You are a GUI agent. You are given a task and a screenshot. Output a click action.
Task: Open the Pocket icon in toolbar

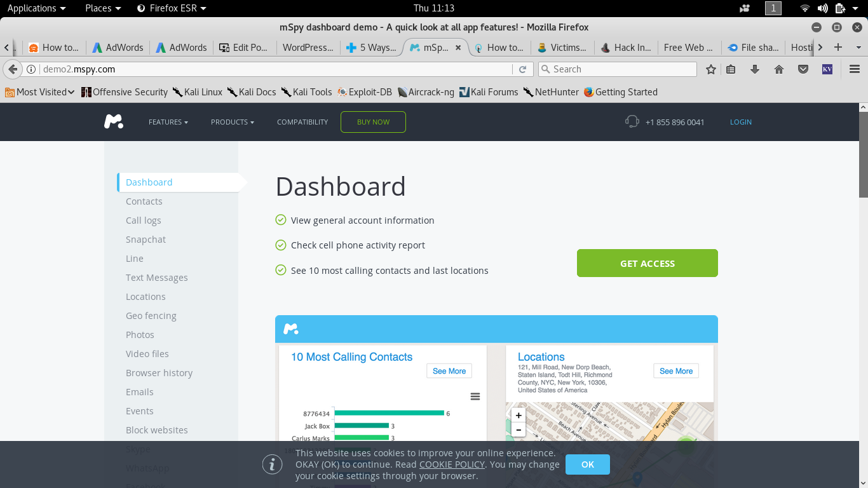tap(803, 69)
